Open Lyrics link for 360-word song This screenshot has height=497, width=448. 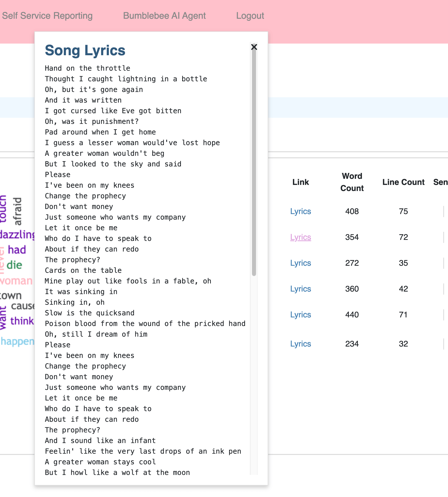[x=301, y=289]
